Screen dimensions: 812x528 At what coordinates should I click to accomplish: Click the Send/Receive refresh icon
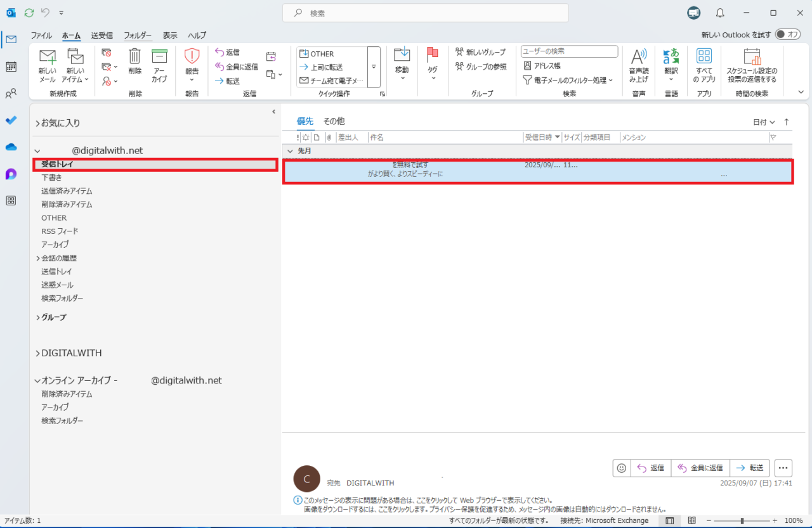[28, 12]
